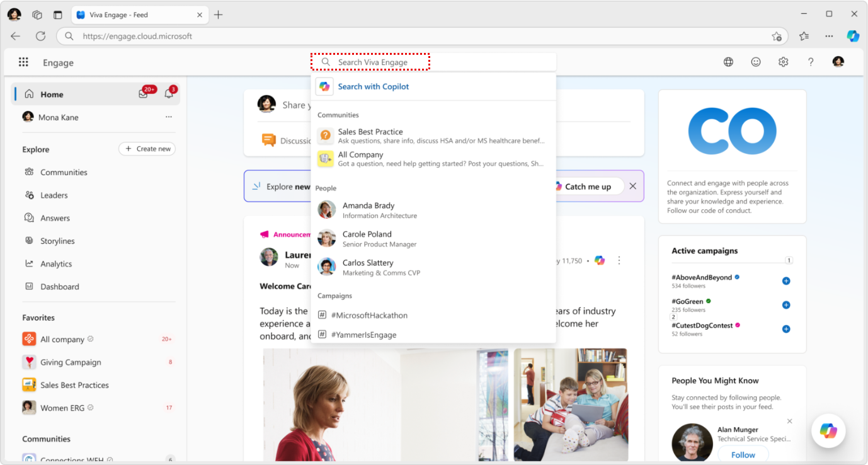This screenshot has width=868, height=465.
Task: Select Home in the navigation
Action: coord(52,93)
